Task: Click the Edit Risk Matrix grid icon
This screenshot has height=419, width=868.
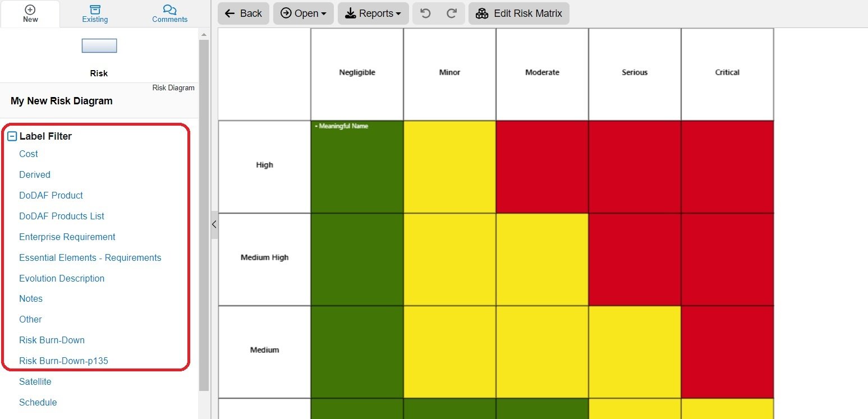Action: 481,13
